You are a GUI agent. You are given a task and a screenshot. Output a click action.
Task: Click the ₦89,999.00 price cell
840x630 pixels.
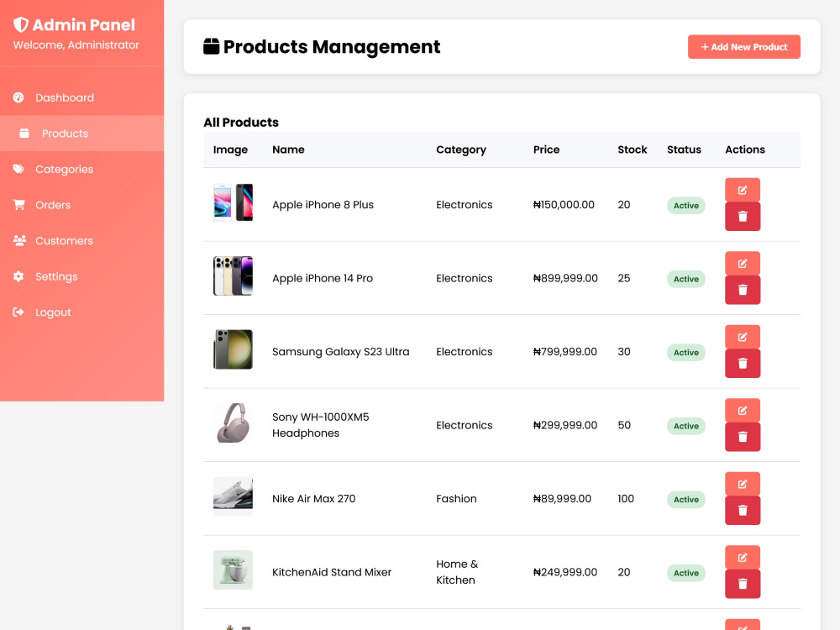562,499
